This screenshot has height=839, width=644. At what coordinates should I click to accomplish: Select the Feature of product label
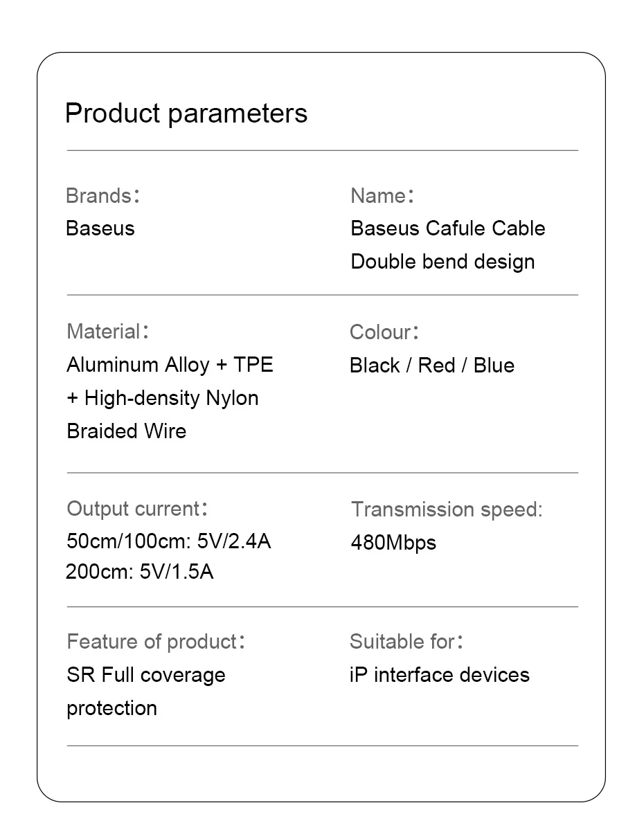coord(155,642)
